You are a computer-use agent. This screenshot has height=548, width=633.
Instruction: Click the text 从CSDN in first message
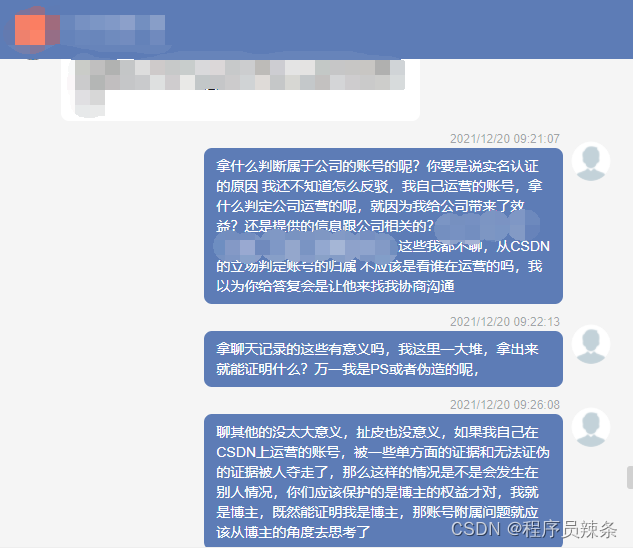pos(523,246)
